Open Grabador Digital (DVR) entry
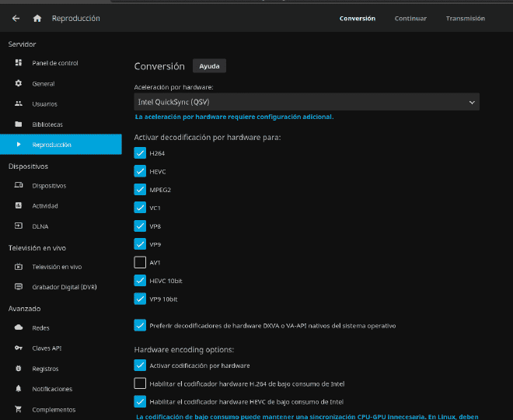The image size is (513, 420). [x=61, y=287]
